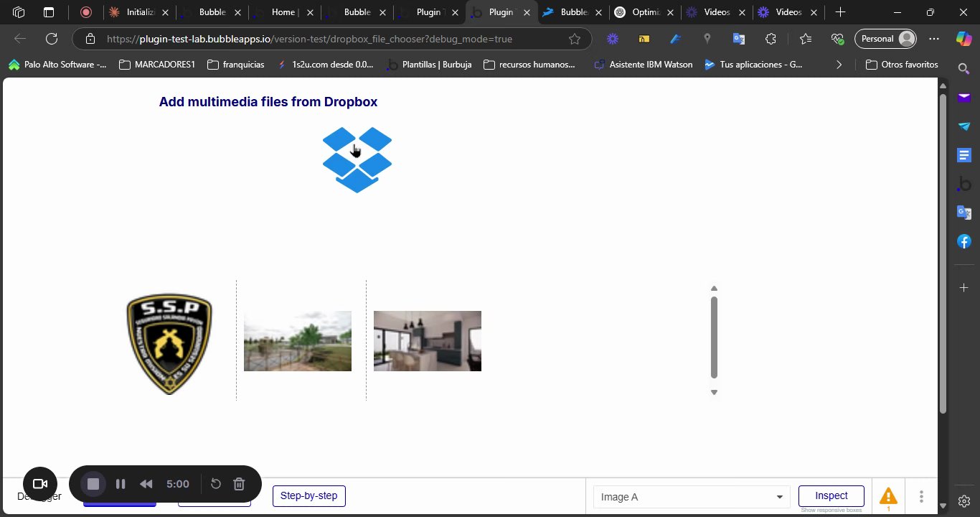The image size is (980, 517).
Task: Open the franquicias bookmarks folder
Action: coord(235,65)
